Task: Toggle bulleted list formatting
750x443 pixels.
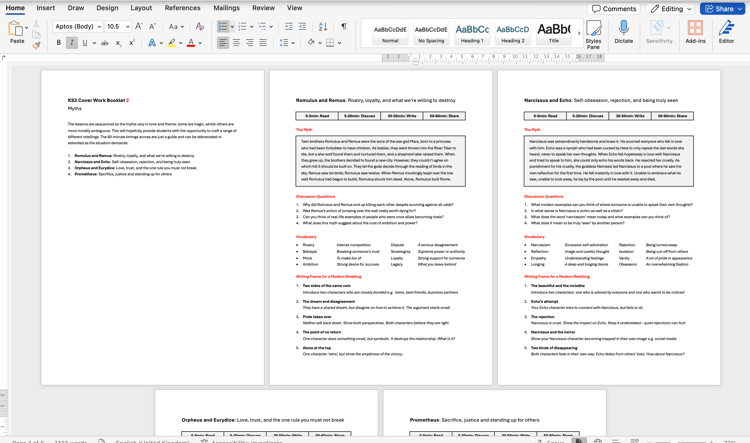Action: (x=223, y=27)
